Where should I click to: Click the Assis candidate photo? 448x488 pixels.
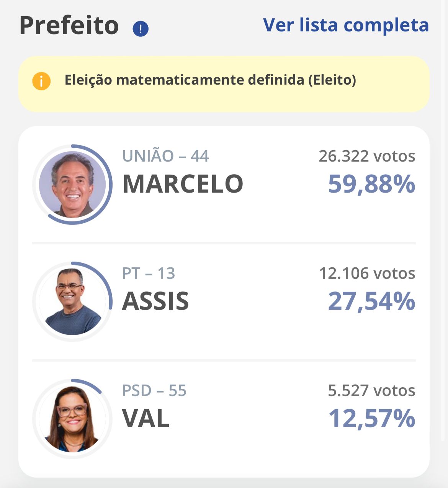click(x=72, y=302)
